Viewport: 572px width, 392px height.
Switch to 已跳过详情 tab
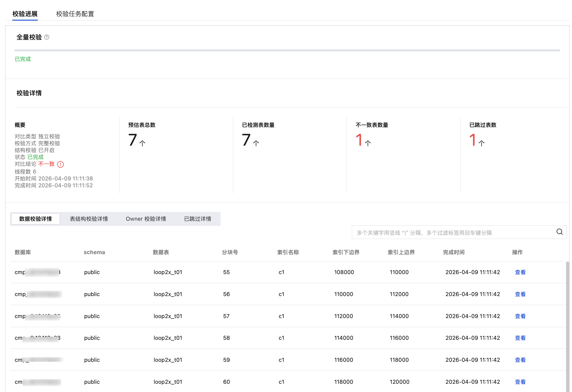click(x=197, y=219)
